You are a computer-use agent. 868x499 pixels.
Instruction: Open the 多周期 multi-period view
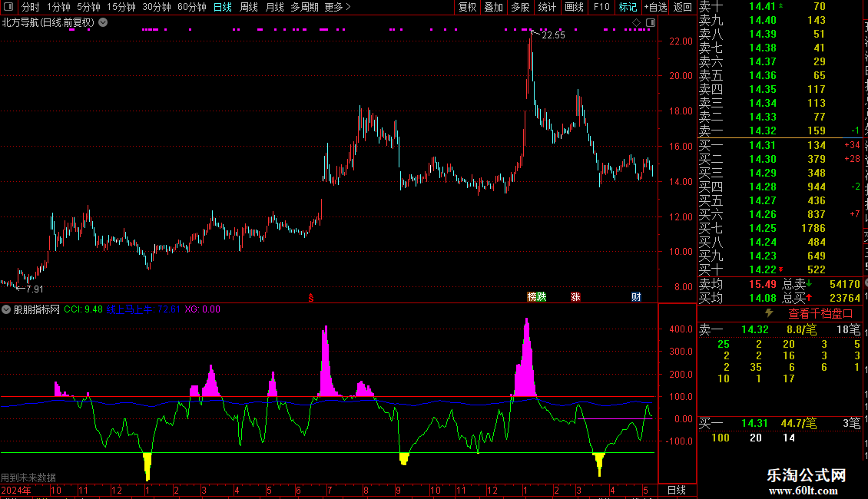[x=304, y=7]
